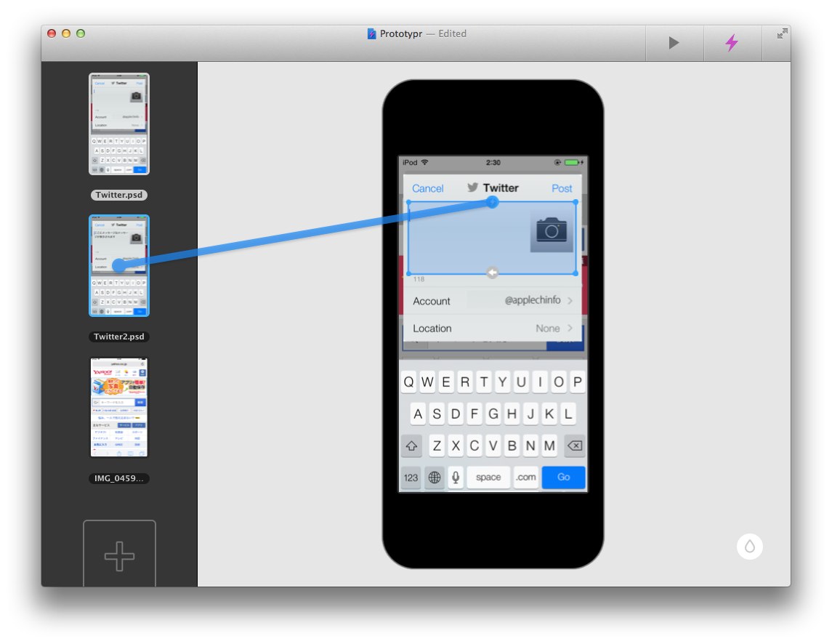Click the P key on the keyboard

577,382
